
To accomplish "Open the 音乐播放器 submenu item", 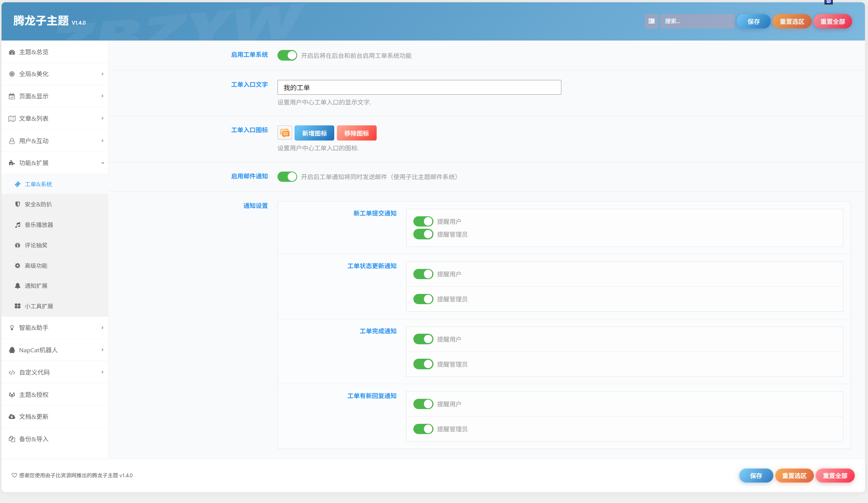I will coord(55,225).
